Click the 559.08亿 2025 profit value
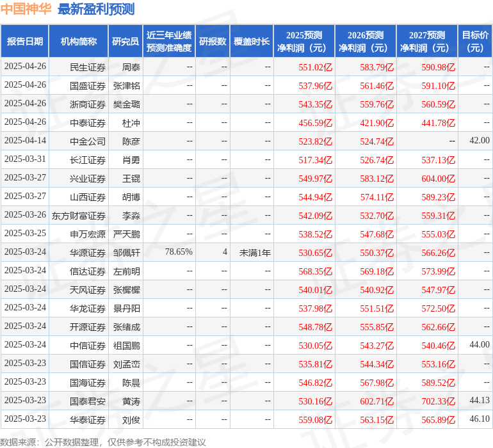 click(x=316, y=420)
